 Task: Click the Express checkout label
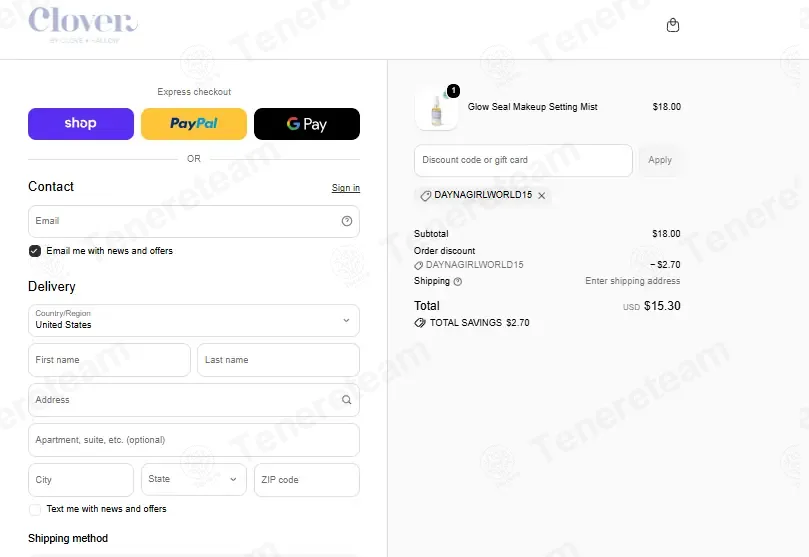point(194,92)
